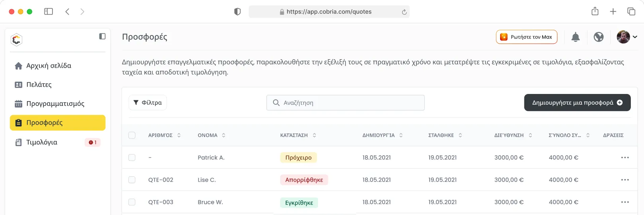Click browser forward arrow
Viewport: 644px width, 215px height.
[82, 12]
